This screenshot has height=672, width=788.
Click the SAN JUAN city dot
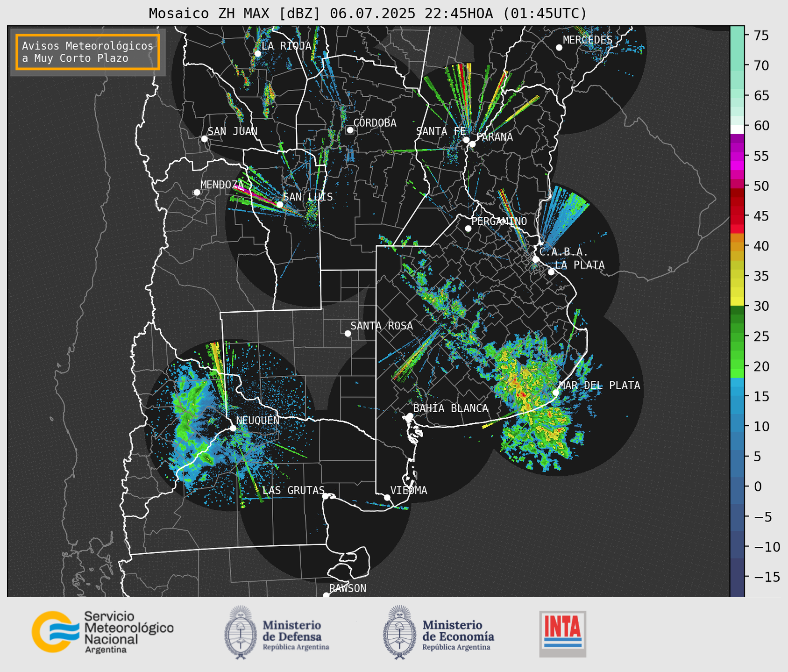[x=204, y=139]
